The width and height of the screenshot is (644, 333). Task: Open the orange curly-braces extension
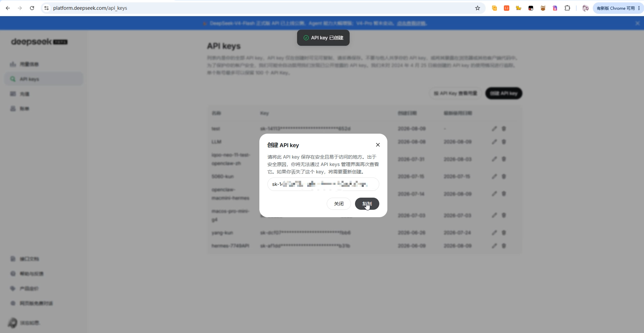[x=507, y=8]
